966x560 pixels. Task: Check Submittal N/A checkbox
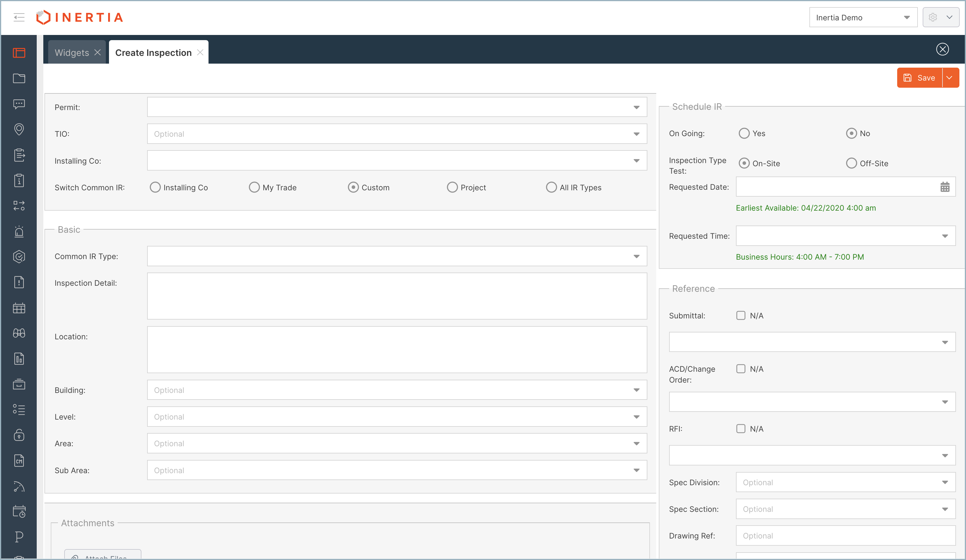coord(741,315)
